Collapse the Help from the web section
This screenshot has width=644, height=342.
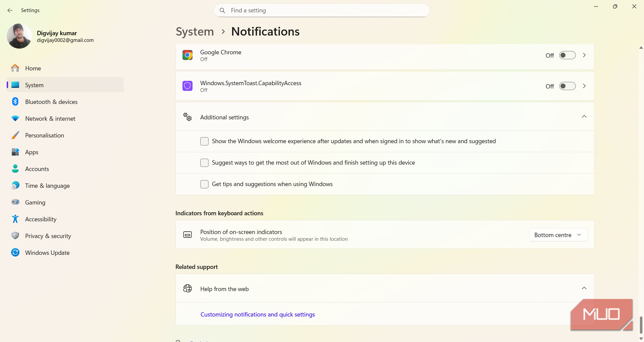pos(584,288)
